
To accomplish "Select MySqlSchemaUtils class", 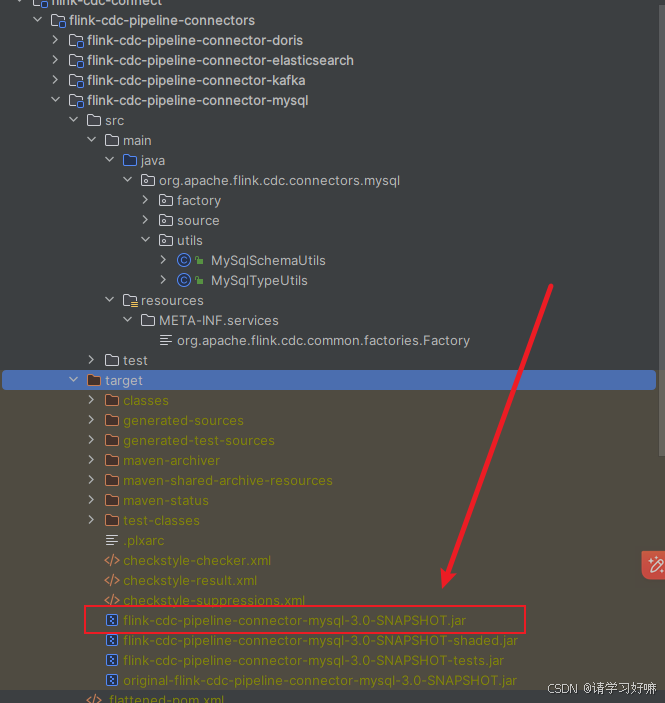I will click(x=268, y=260).
